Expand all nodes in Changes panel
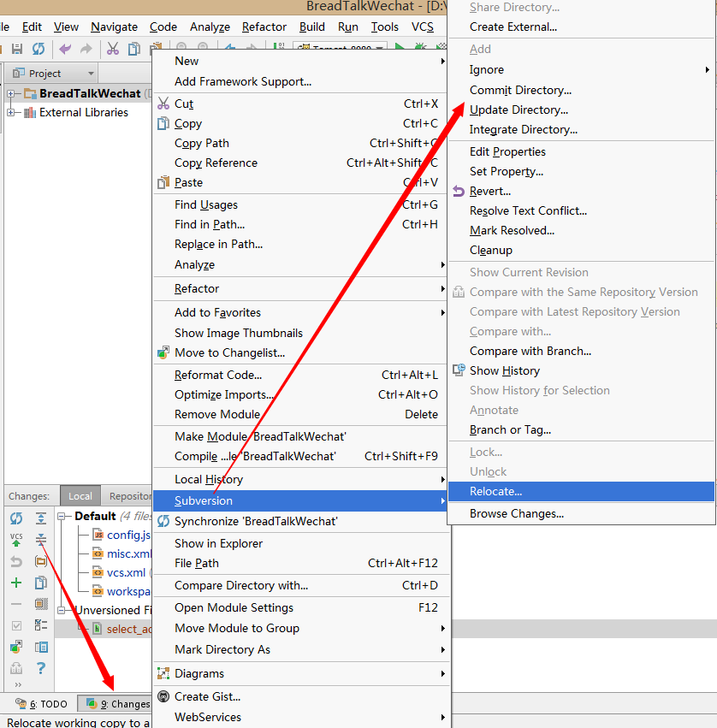 tap(40, 518)
